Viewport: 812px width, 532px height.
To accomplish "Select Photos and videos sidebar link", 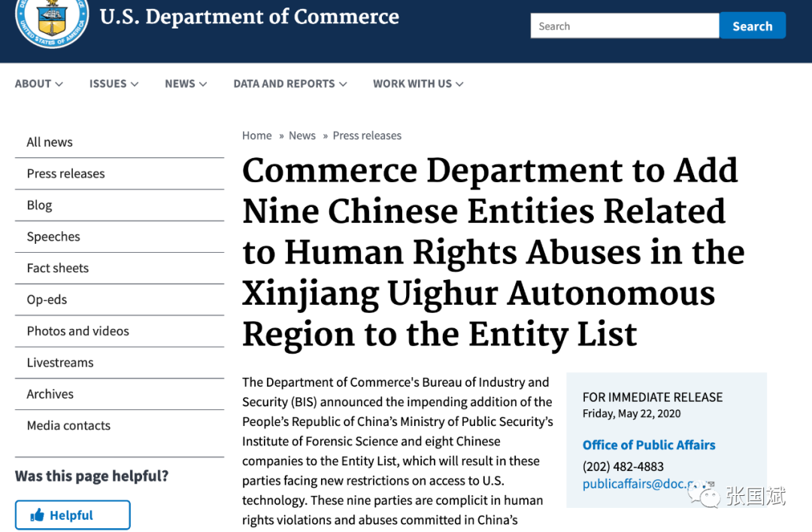I will click(77, 331).
